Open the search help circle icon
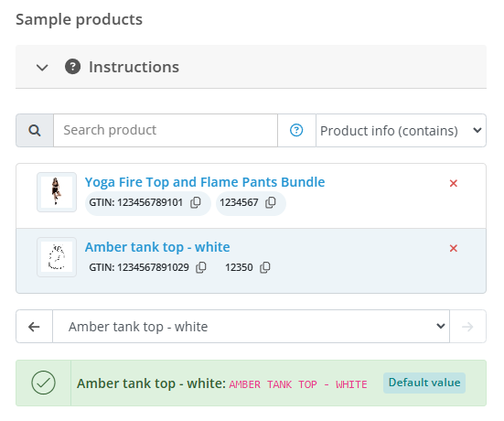Screen dimensions: 504x421 (296, 130)
